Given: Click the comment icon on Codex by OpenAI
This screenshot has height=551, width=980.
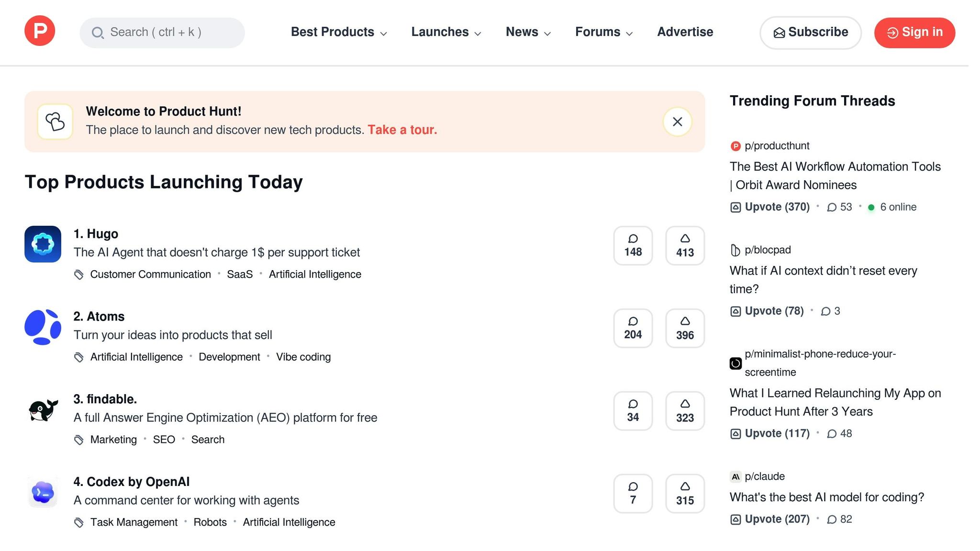Looking at the screenshot, I should [x=633, y=493].
